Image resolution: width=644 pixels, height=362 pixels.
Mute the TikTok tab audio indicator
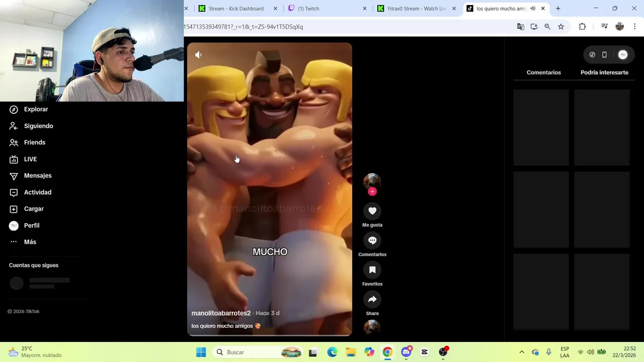pos(533,9)
